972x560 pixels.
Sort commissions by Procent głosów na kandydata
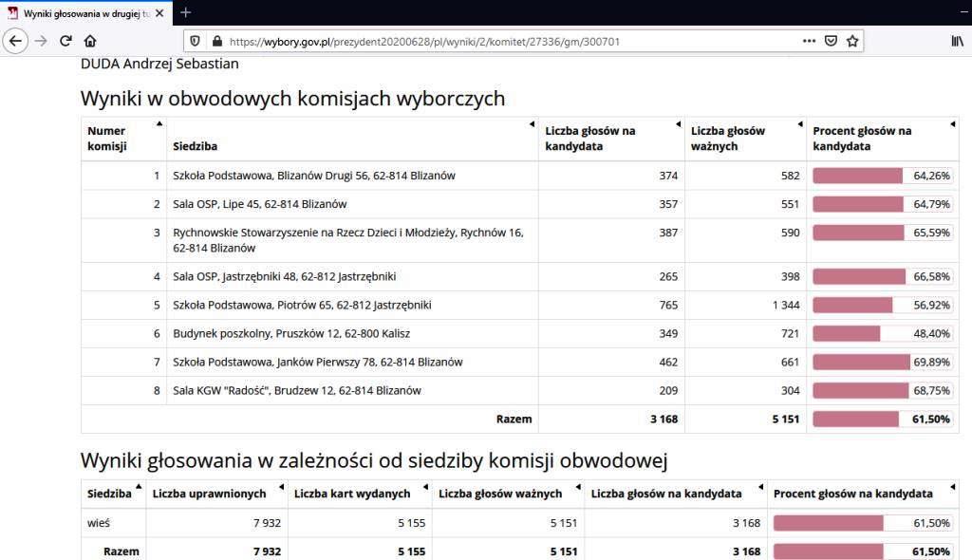[x=953, y=124]
